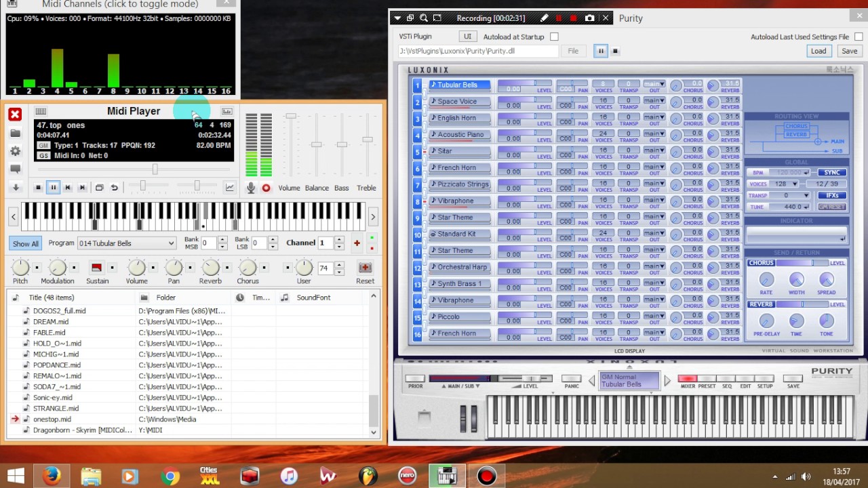Click the UI button next to VSTi Plugin

click(x=467, y=37)
